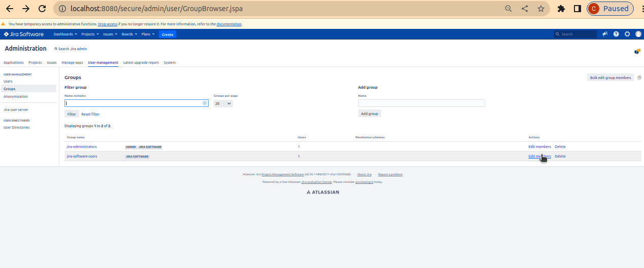Click the Search box in the Jira header
644x268 pixels.
click(575, 34)
